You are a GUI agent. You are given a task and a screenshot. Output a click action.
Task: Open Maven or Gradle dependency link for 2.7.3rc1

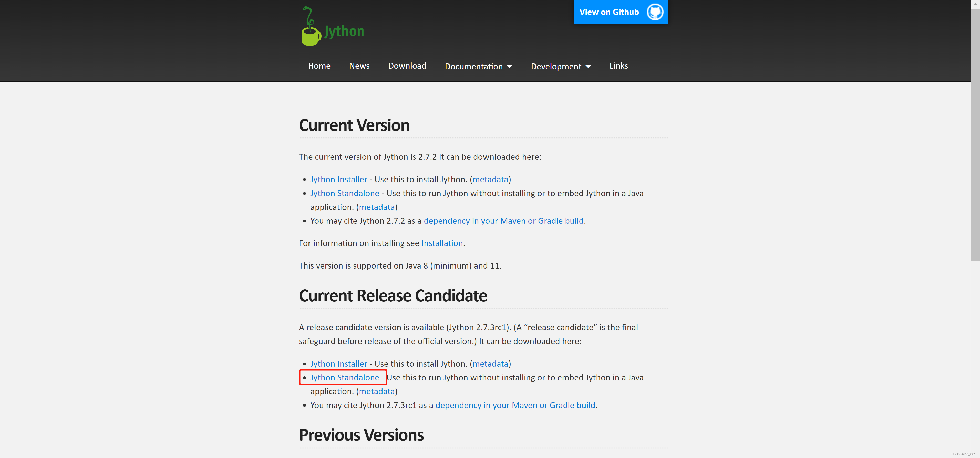[515, 405]
